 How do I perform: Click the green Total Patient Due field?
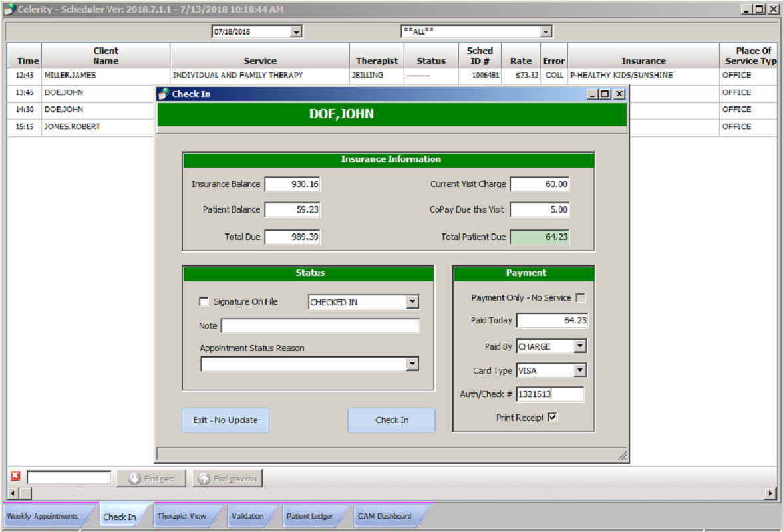pyautogui.click(x=540, y=237)
